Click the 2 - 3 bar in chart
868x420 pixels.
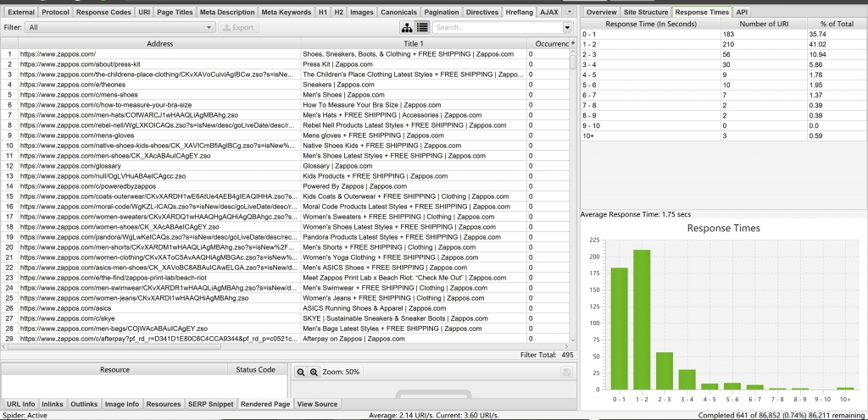pyautogui.click(x=665, y=370)
